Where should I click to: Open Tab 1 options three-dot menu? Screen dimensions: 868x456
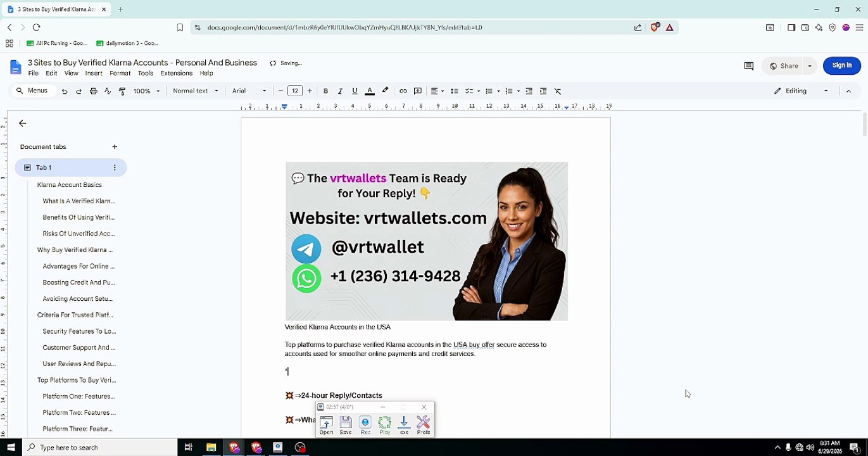pyautogui.click(x=115, y=168)
